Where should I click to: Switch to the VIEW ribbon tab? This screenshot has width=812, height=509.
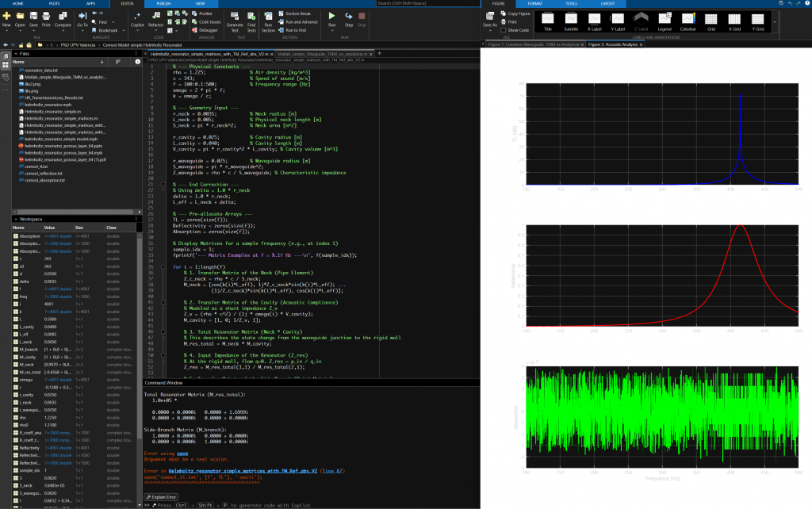click(200, 3)
